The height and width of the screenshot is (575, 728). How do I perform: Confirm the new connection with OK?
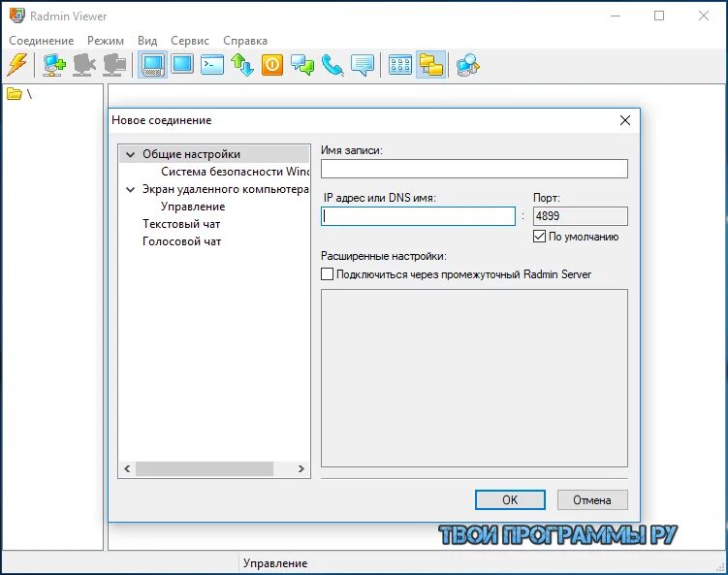pyautogui.click(x=510, y=499)
